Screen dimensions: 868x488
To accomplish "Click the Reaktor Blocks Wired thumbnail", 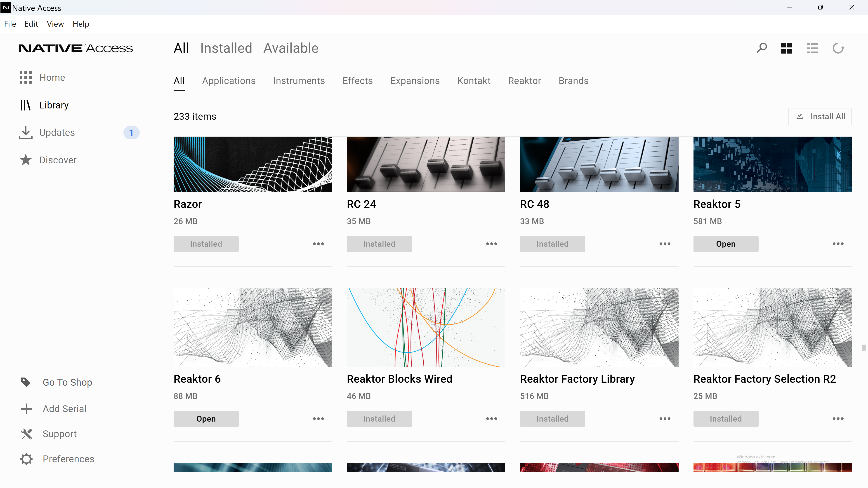I will 426,327.
